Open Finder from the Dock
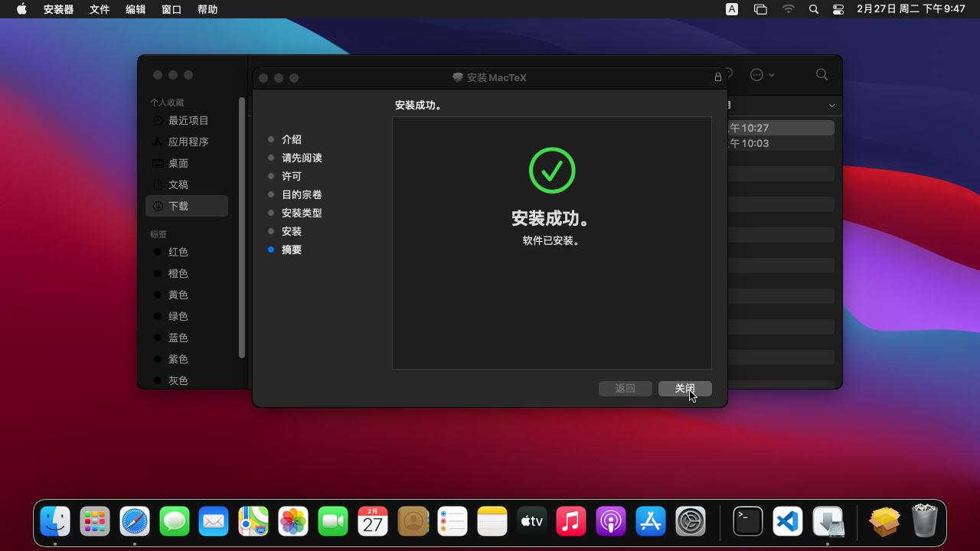 [55, 522]
